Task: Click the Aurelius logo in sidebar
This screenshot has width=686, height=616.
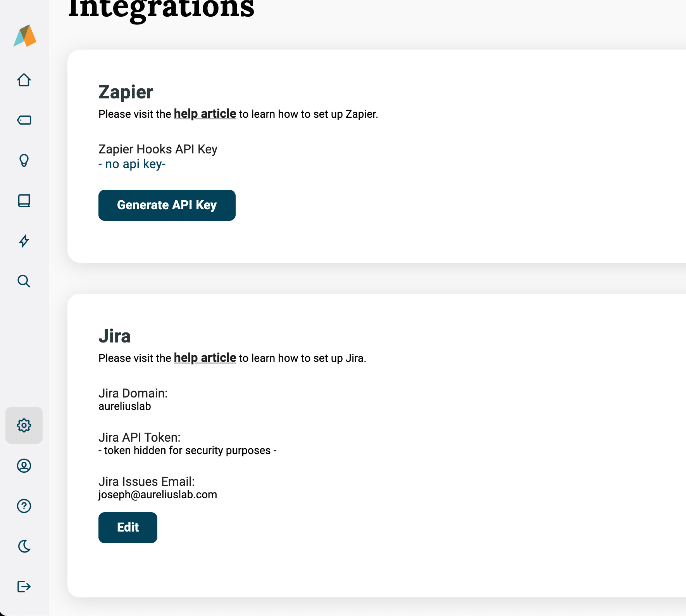Action: [25, 36]
